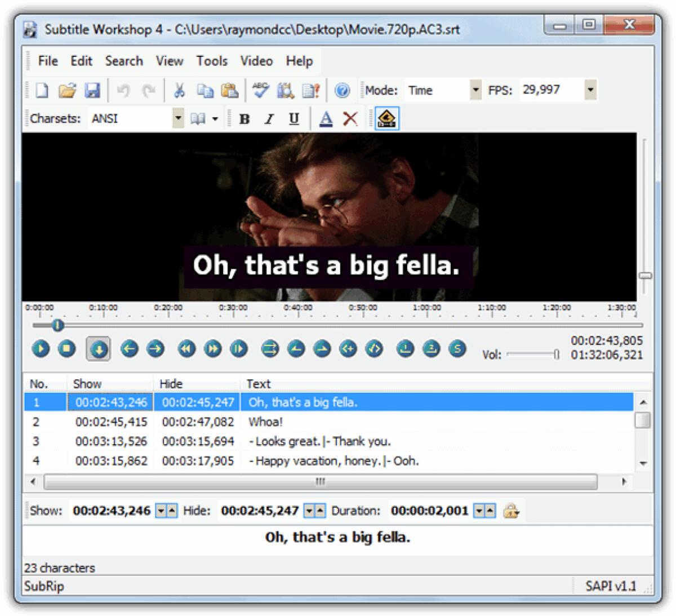
Task: Expand the Mode dropdown showing Time
Action: pos(476,90)
